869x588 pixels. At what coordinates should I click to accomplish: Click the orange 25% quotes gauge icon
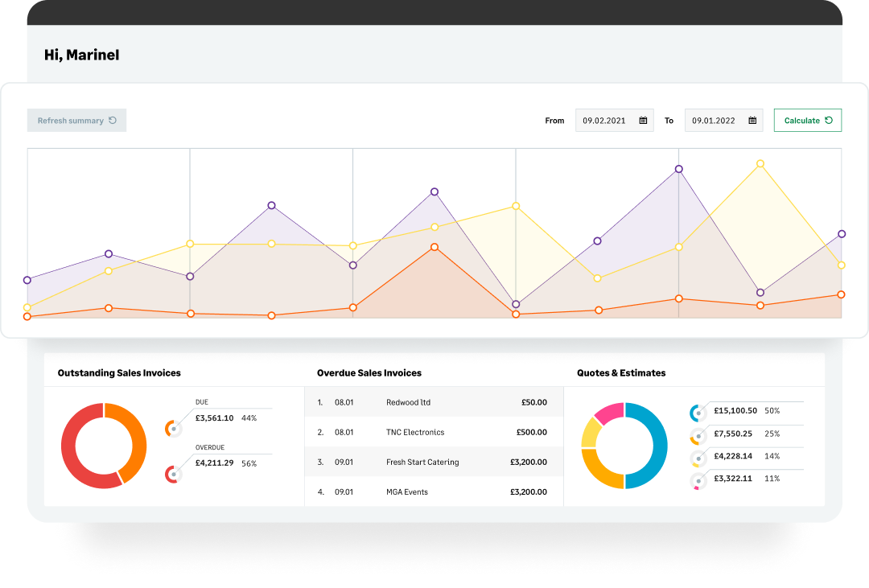(x=698, y=436)
